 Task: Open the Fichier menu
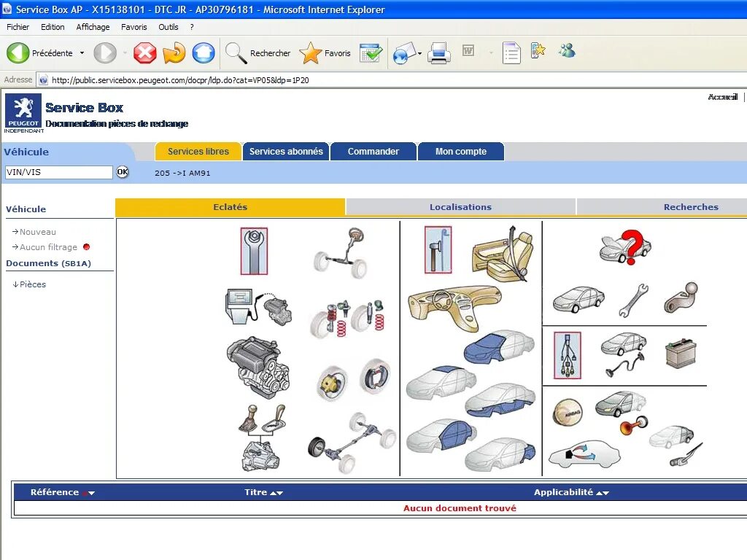[x=18, y=27]
